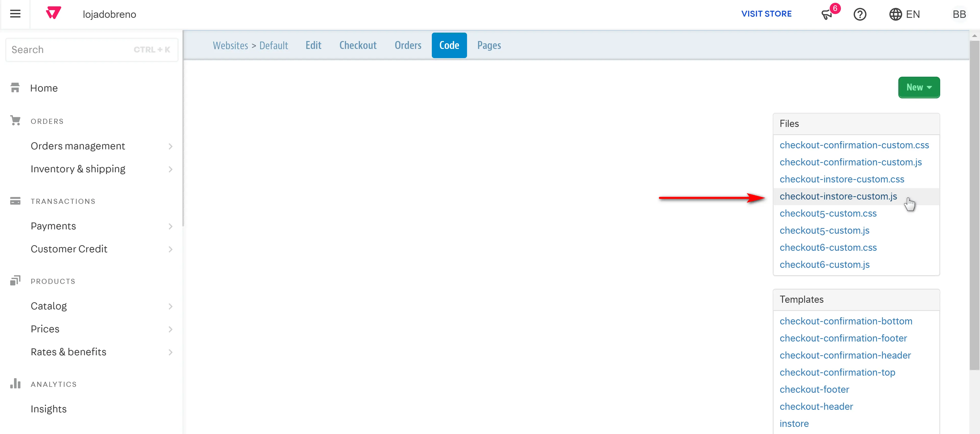Open notifications via the megaphone icon

click(x=826, y=14)
